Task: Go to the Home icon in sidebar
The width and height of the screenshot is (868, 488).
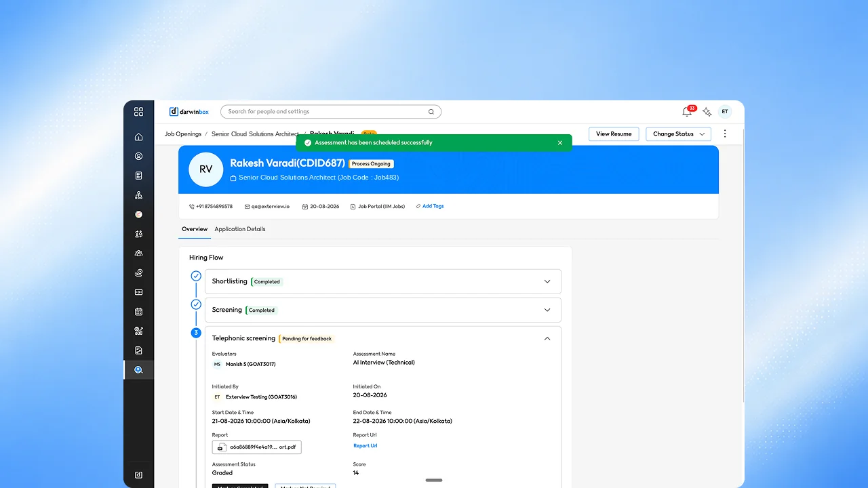Action: (138, 137)
